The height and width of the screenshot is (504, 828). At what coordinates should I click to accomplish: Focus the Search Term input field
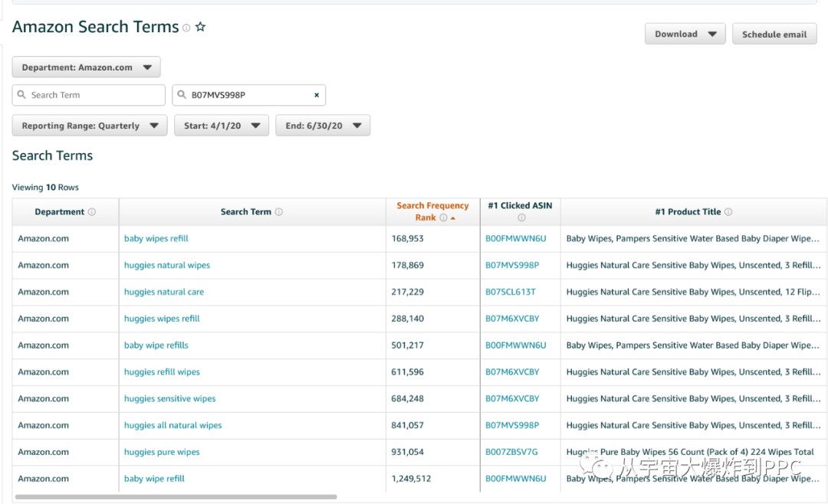point(89,95)
